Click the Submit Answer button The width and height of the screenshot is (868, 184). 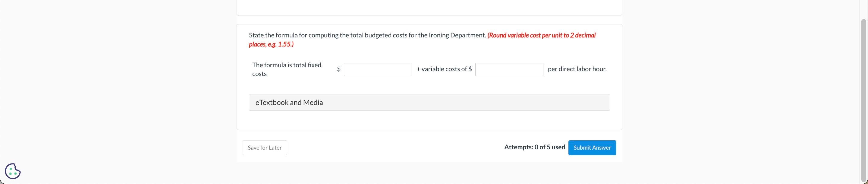[592, 147]
